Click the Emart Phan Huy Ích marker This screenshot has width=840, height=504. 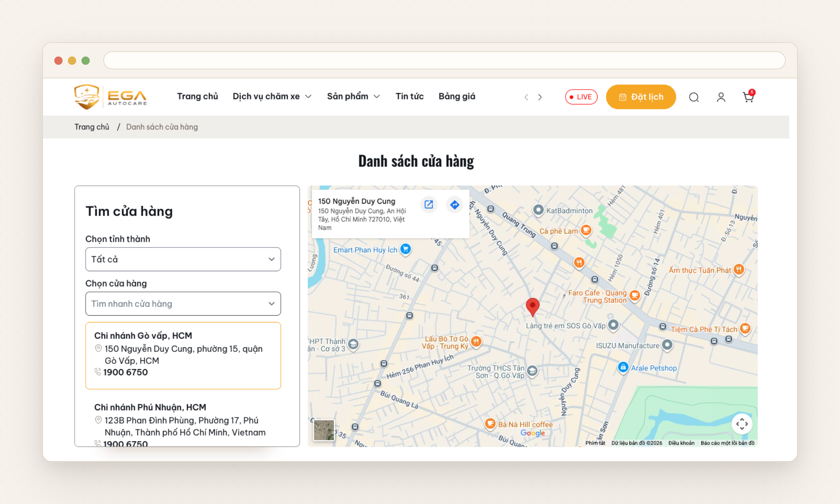point(405,249)
